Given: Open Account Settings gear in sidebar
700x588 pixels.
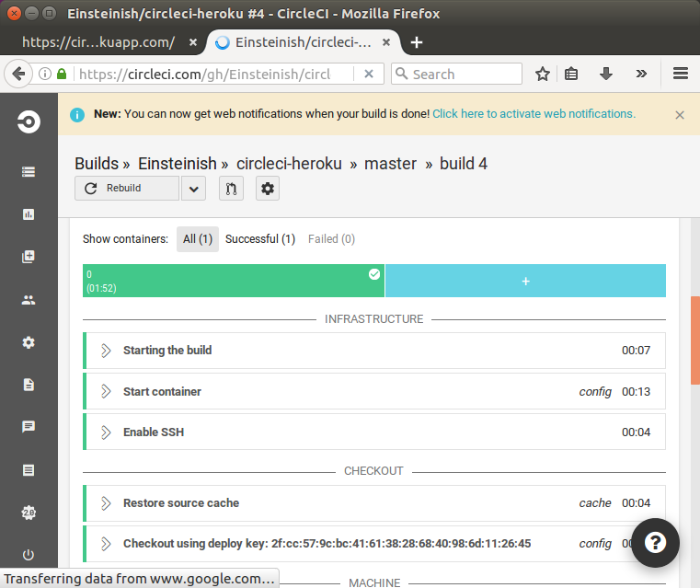Looking at the screenshot, I should point(29,342).
